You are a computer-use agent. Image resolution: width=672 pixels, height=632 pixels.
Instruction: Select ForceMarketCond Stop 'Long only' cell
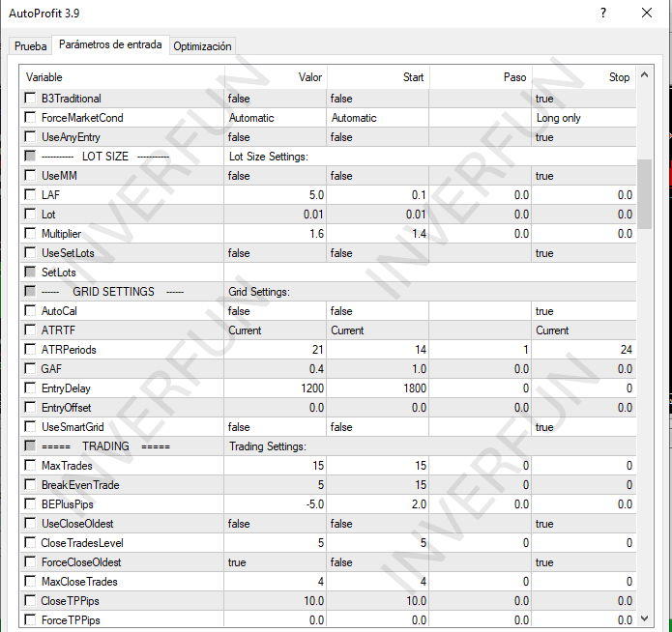(584, 118)
